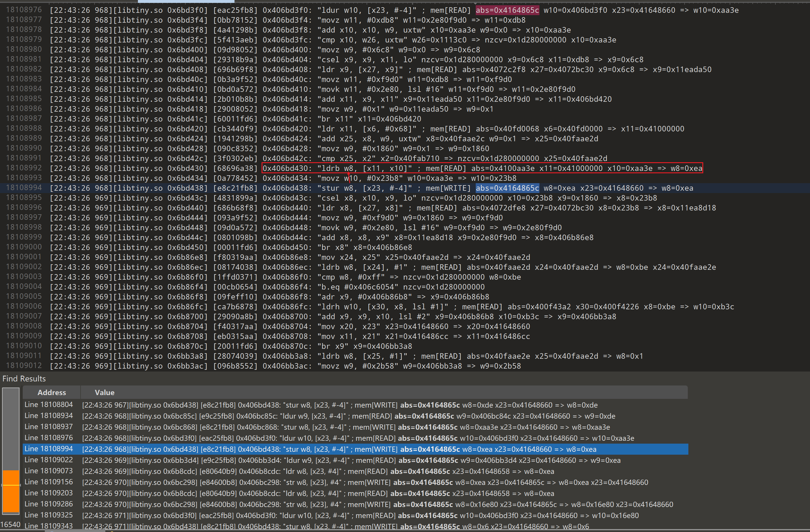Select Find Results row Line 18108804
Viewport: 810px width, 532px height.
pyautogui.click(x=355, y=405)
